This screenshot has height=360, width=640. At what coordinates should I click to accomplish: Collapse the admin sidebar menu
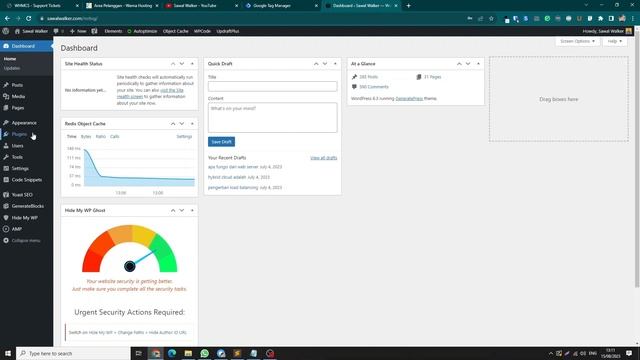tap(26, 240)
